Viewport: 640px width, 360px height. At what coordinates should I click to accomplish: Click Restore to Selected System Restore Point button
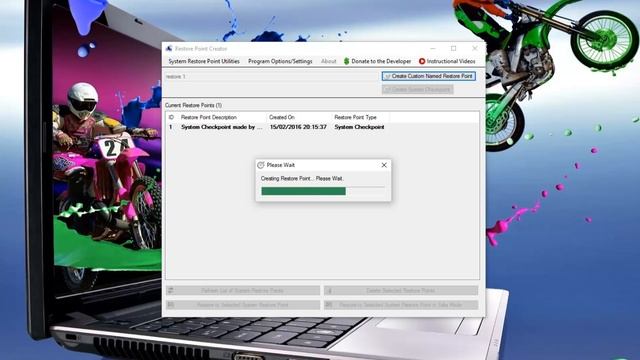tap(243, 304)
